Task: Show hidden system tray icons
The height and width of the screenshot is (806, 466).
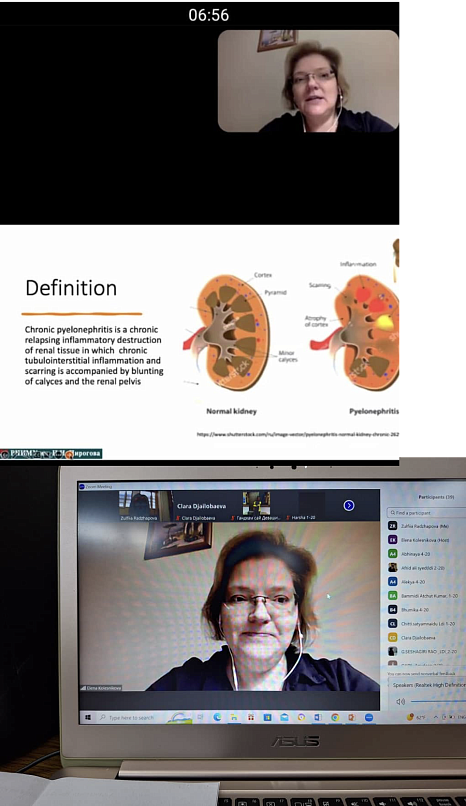Action: click(x=437, y=718)
